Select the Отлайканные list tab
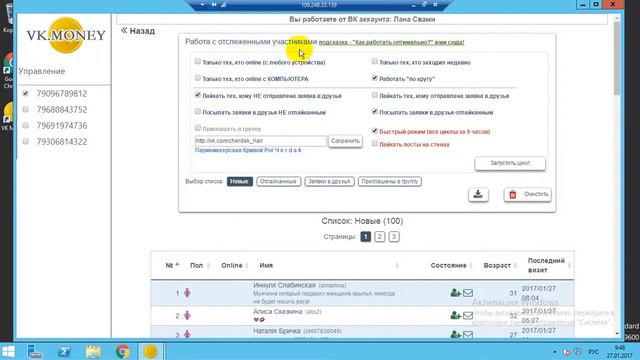The image size is (640, 360). 278,181
